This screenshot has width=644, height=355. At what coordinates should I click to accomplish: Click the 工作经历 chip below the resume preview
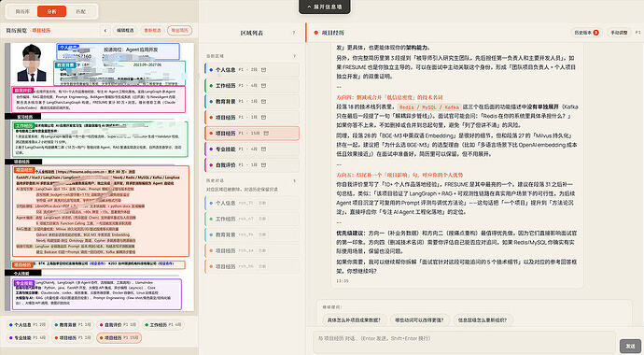(162, 324)
